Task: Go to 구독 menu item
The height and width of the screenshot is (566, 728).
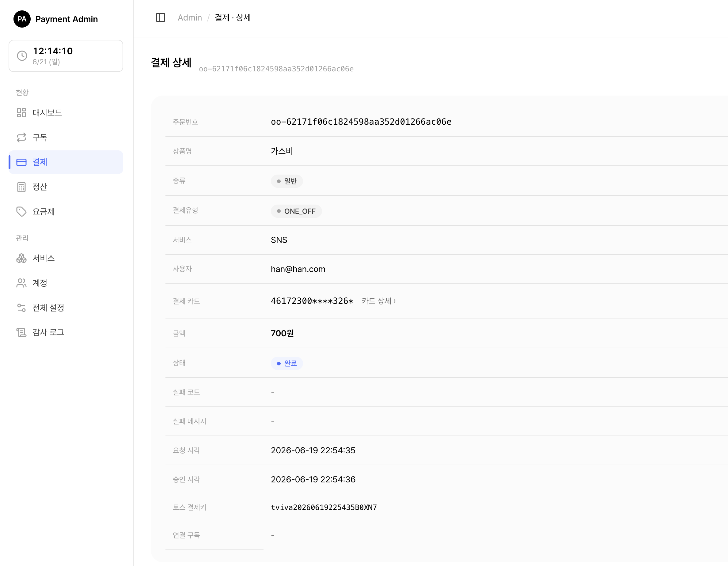Action: [66, 138]
